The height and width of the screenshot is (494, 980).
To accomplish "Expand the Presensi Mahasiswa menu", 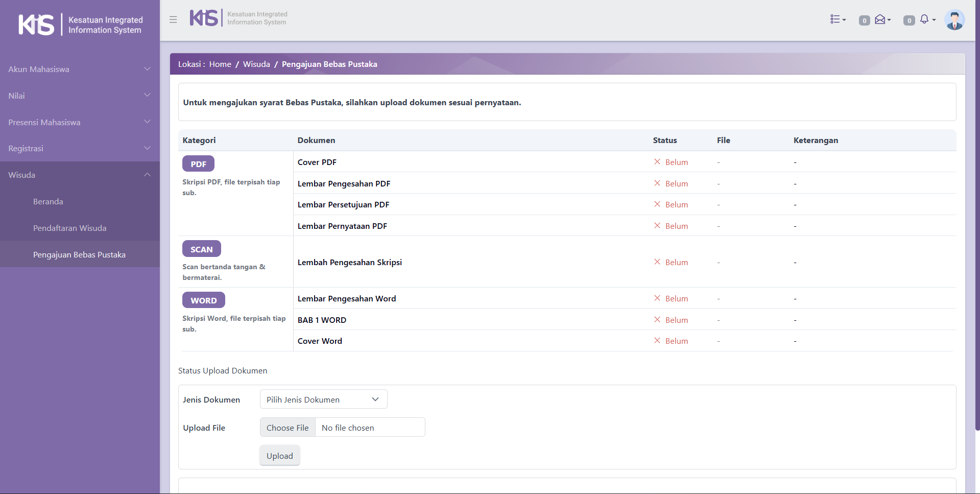I will click(80, 122).
